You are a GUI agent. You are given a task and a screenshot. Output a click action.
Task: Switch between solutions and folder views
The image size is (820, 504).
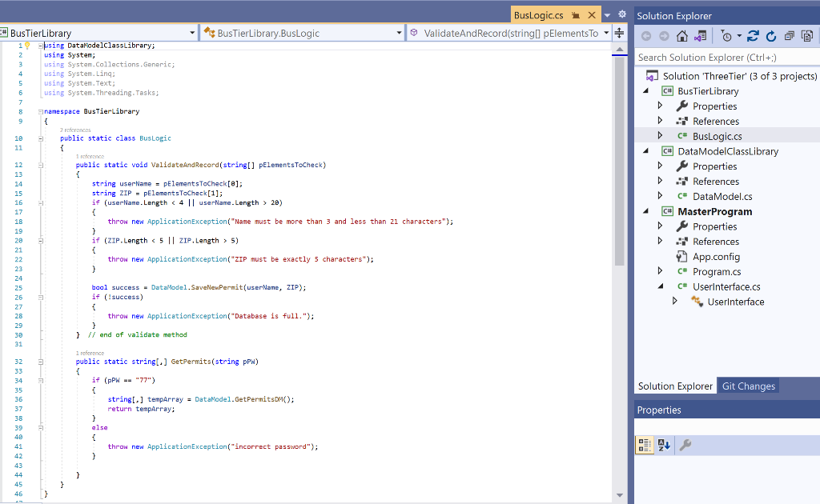click(700, 36)
